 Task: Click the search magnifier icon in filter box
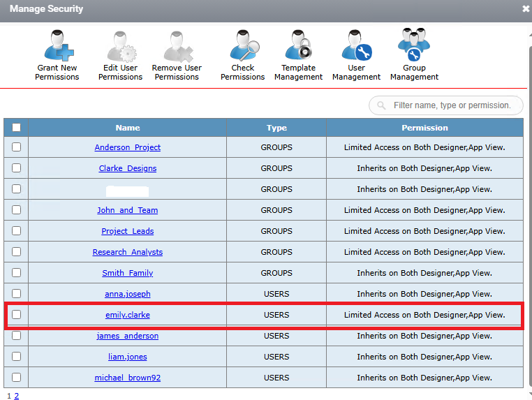click(x=381, y=105)
